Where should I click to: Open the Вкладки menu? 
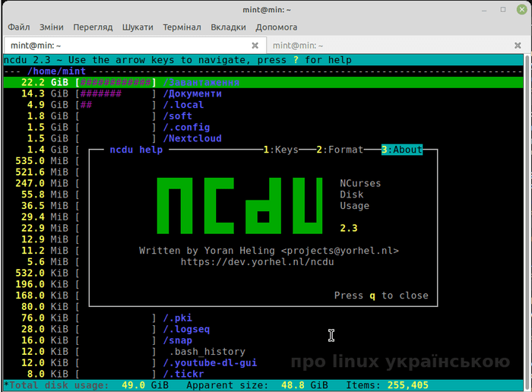(228, 27)
